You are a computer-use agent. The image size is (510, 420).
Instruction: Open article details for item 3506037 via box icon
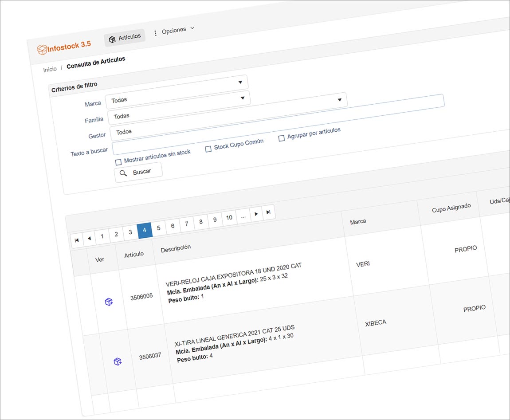118,361
